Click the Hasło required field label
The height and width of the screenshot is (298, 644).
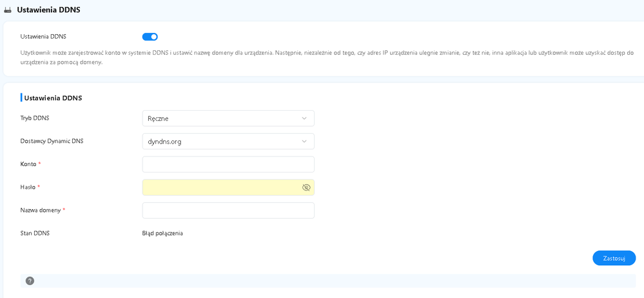coord(28,187)
